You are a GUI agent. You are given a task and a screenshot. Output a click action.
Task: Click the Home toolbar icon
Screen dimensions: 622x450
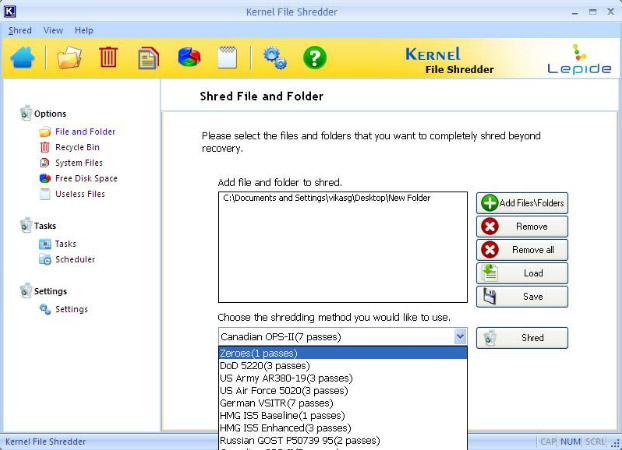click(23, 58)
